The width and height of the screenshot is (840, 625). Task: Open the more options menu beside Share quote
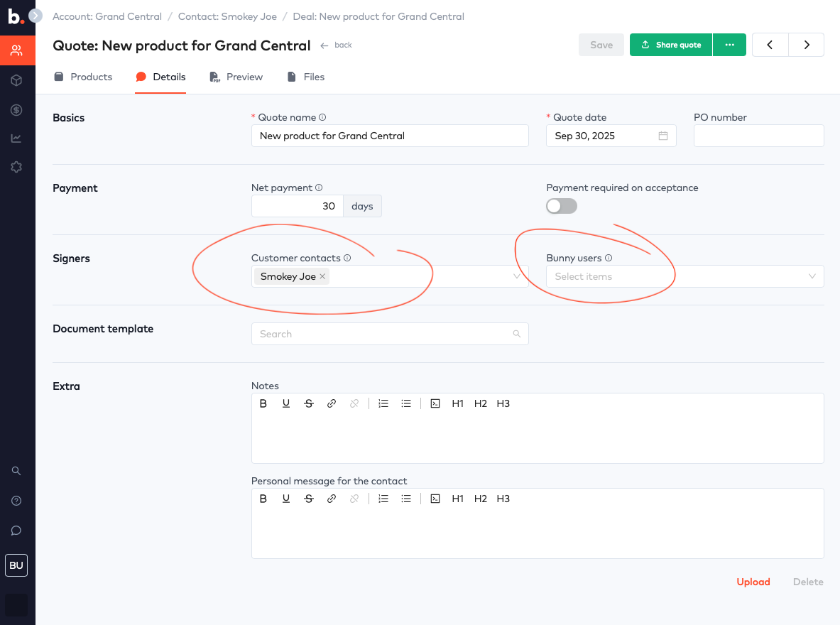730,45
